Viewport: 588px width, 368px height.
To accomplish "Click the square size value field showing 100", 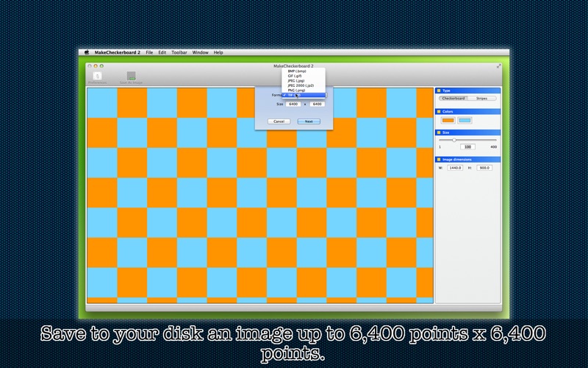I will (x=467, y=146).
